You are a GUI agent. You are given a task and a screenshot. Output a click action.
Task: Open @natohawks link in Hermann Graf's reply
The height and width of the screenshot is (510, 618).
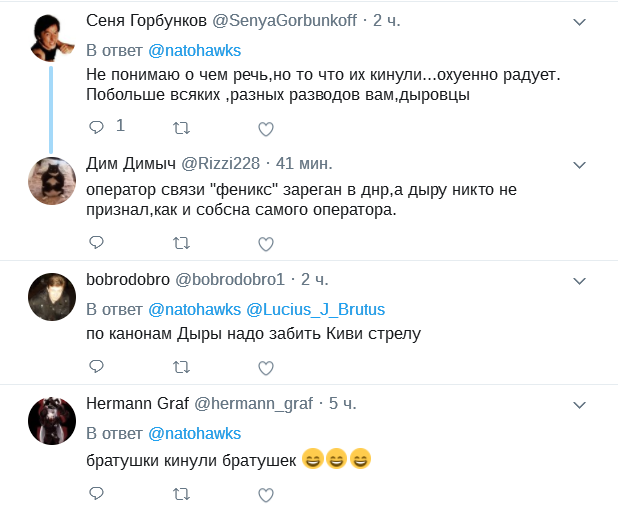194,433
